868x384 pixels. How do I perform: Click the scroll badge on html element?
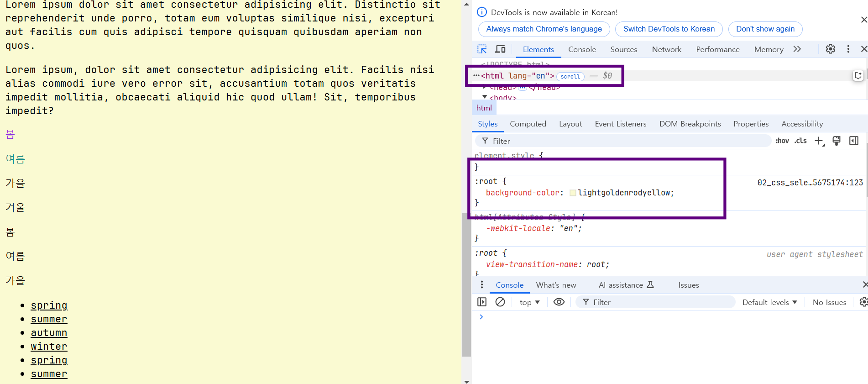click(570, 77)
